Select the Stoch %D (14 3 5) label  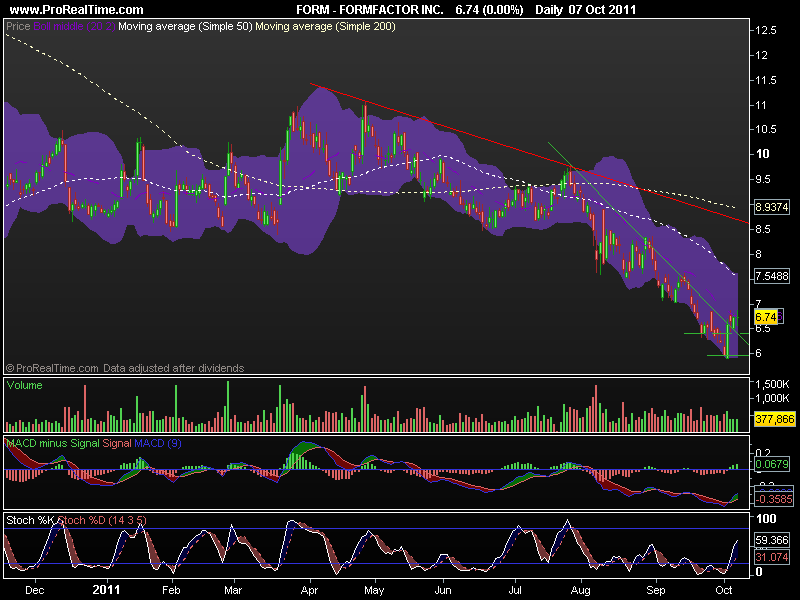point(102,520)
